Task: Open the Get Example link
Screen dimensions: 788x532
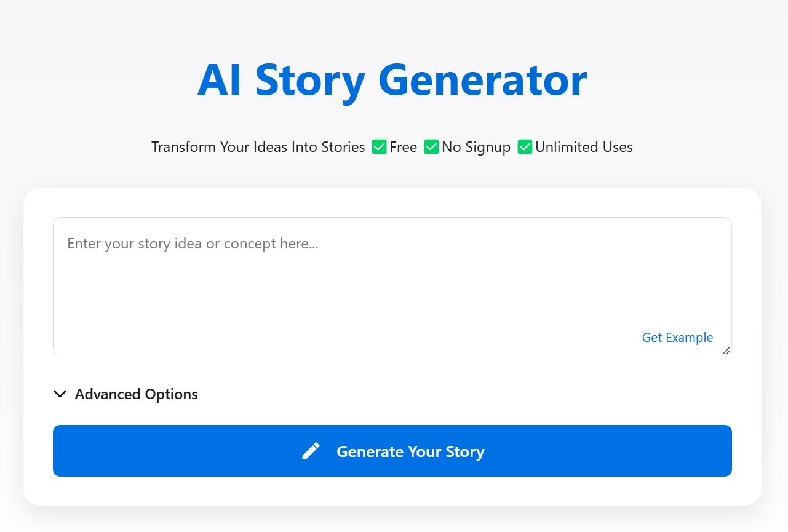Action: pos(677,338)
